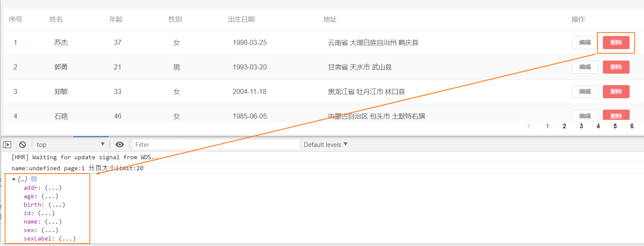Click the 出生日期 column header
Viewport: 644px width, 246px height.
241,19
